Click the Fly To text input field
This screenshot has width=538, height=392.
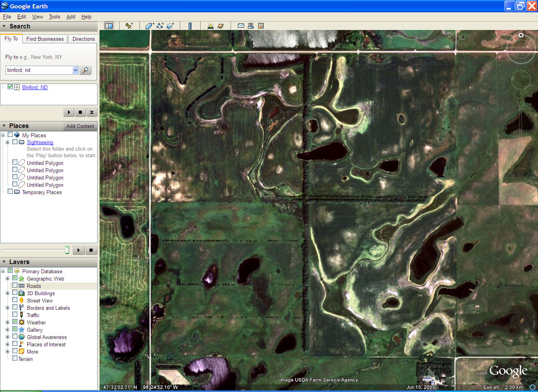coord(39,70)
